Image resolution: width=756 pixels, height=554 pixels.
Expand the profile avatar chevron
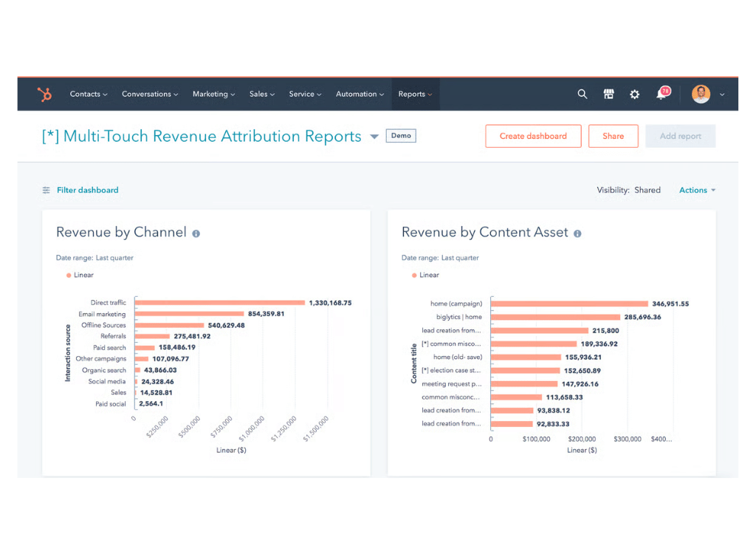721,95
